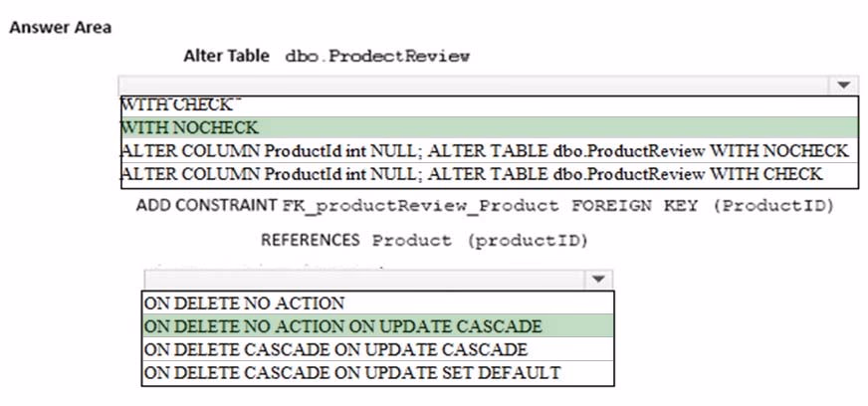
Task: Click the Answer Area heading
Action: [61, 27]
